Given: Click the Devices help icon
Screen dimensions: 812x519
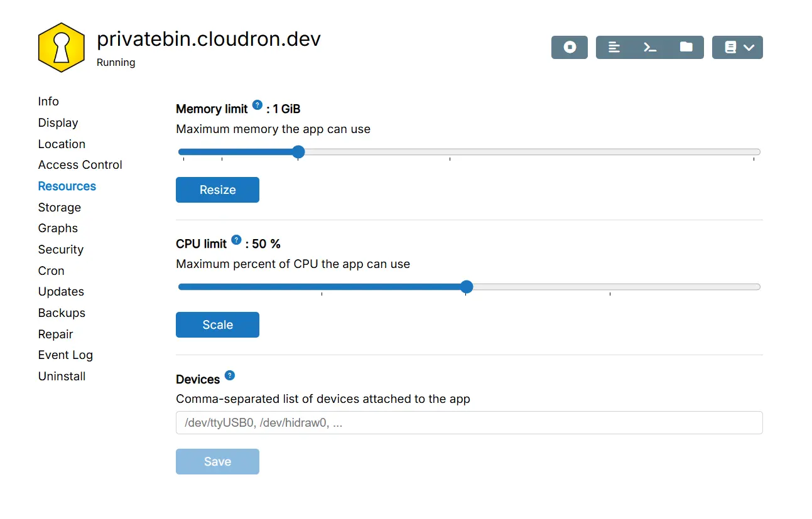Looking at the screenshot, I should (x=230, y=376).
